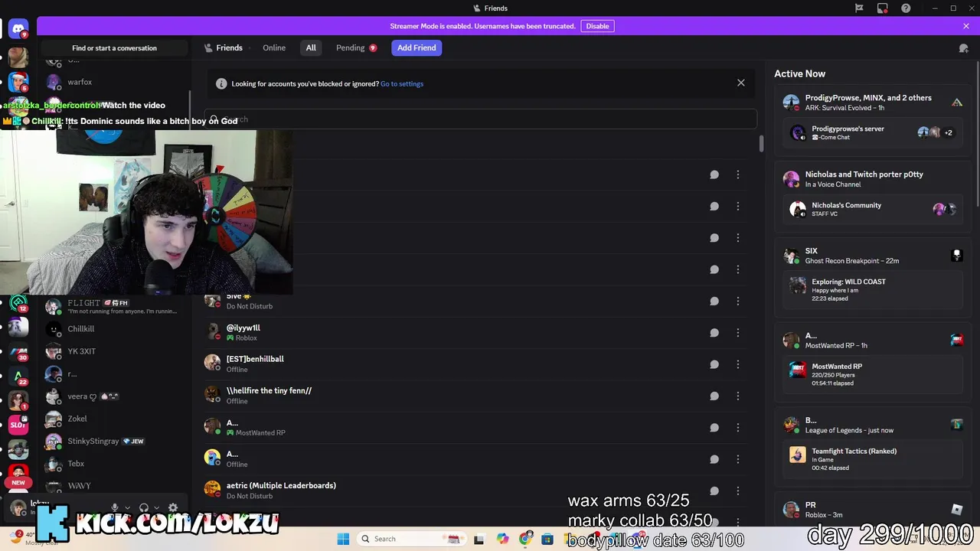The height and width of the screenshot is (551, 980).
Task: Click Find or start a conversation
Action: [x=114, y=47]
